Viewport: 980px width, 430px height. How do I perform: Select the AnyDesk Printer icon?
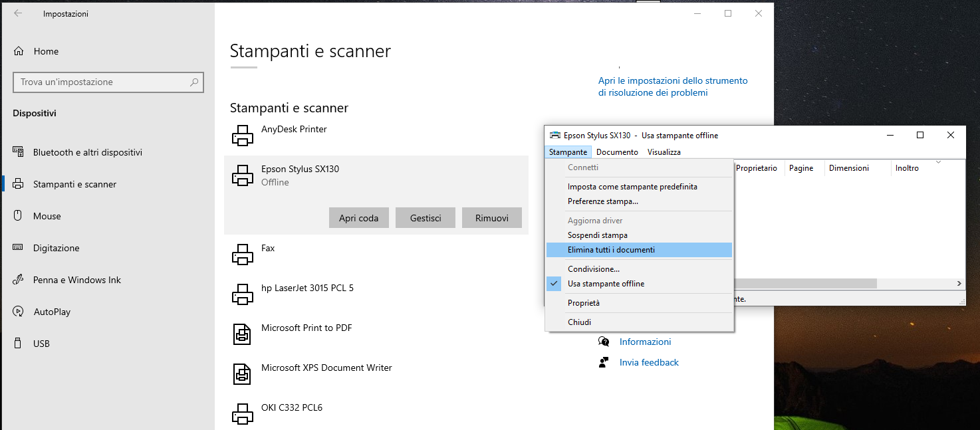point(243,136)
